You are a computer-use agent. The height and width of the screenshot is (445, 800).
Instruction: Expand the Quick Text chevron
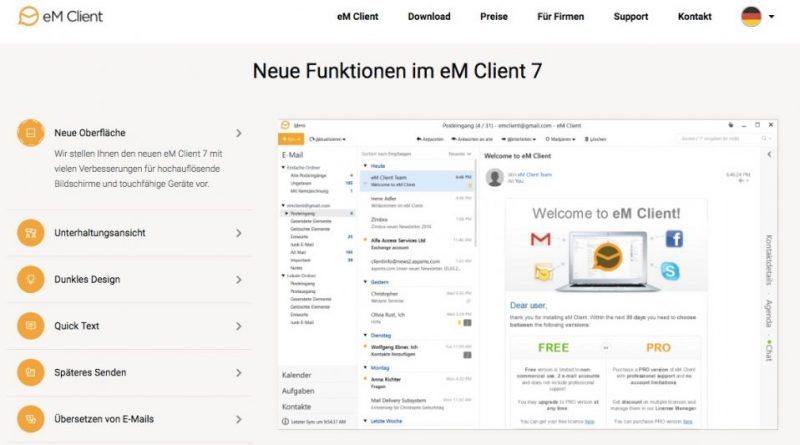coord(239,326)
